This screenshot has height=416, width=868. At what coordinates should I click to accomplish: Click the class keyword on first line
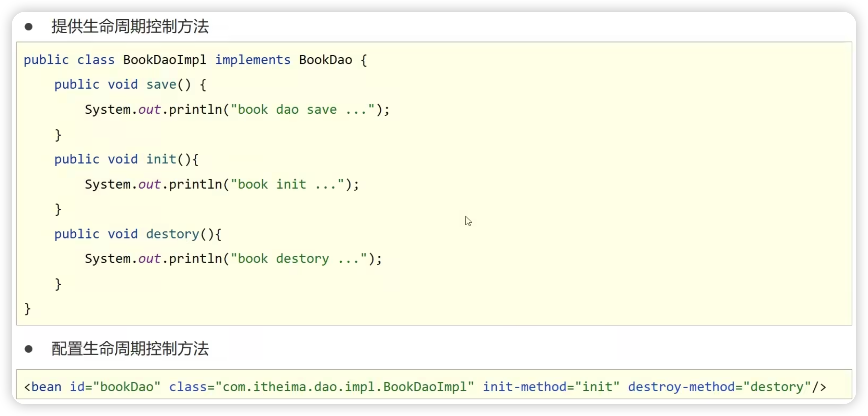click(96, 60)
